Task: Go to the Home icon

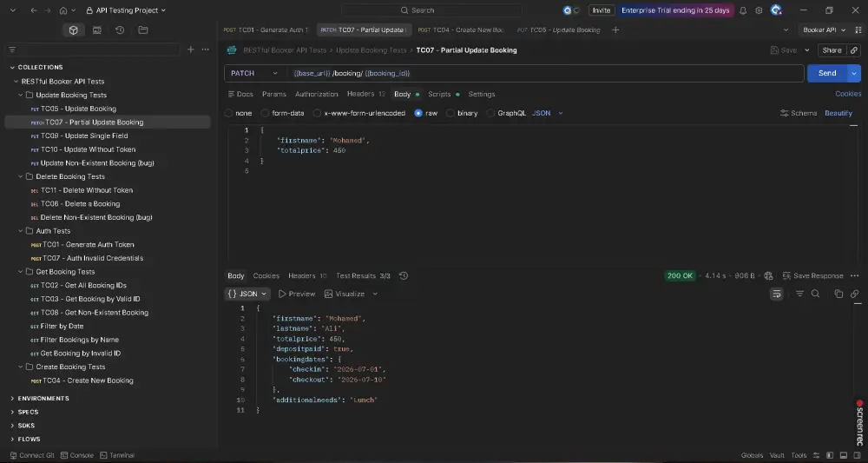Action: coord(63,10)
